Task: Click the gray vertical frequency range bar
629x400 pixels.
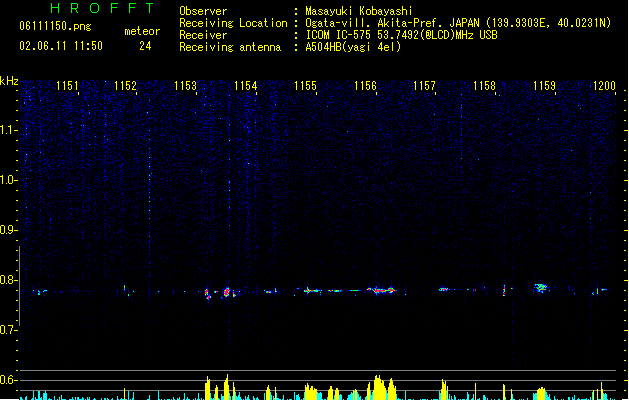Action: [x=19, y=286]
